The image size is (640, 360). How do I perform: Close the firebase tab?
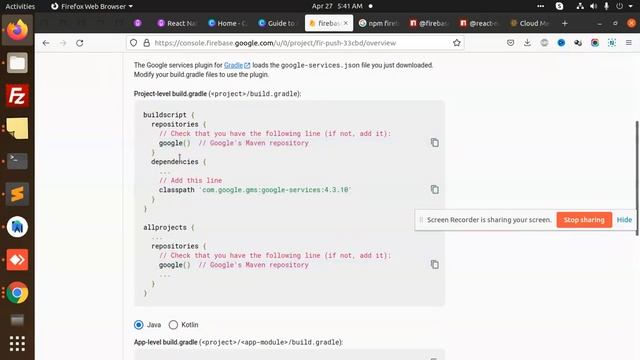click(346, 23)
